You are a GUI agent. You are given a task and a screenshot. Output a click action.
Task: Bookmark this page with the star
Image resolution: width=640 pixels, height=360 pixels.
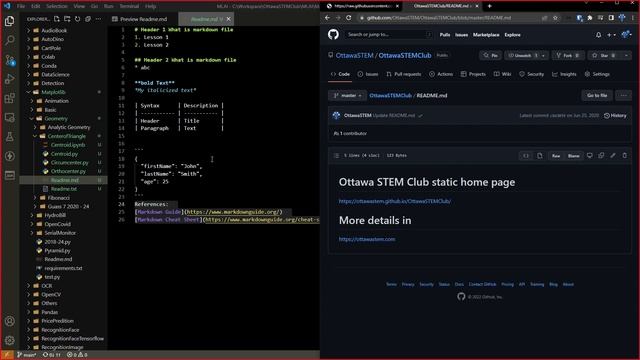(555, 18)
